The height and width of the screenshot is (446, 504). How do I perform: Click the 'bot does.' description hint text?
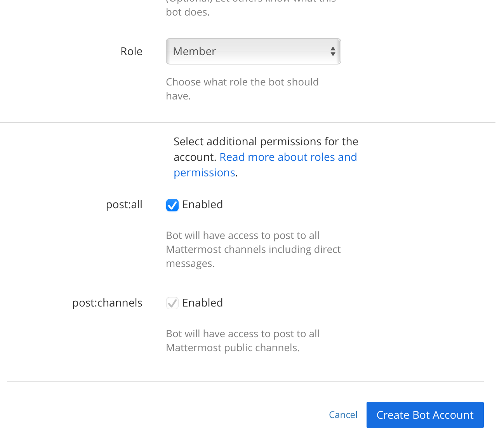pos(188,12)
